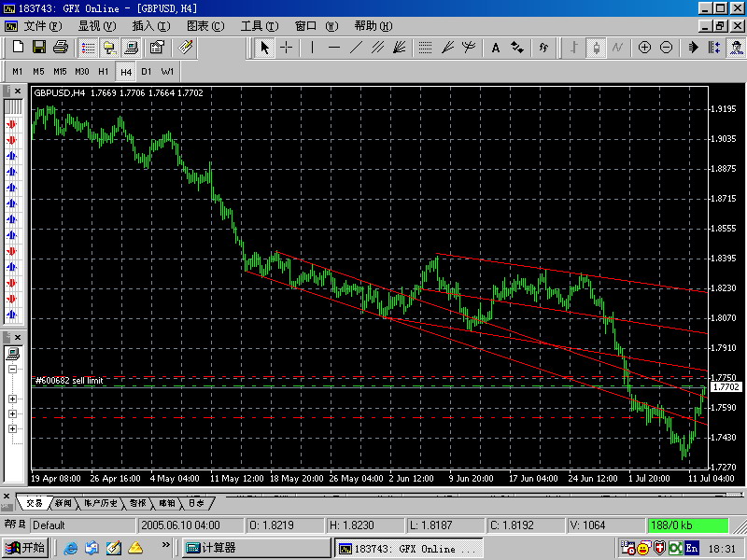This screenshot has height=560, width=747.
Task: Toggle candlestick chart display mode
Action: [596, 47]
